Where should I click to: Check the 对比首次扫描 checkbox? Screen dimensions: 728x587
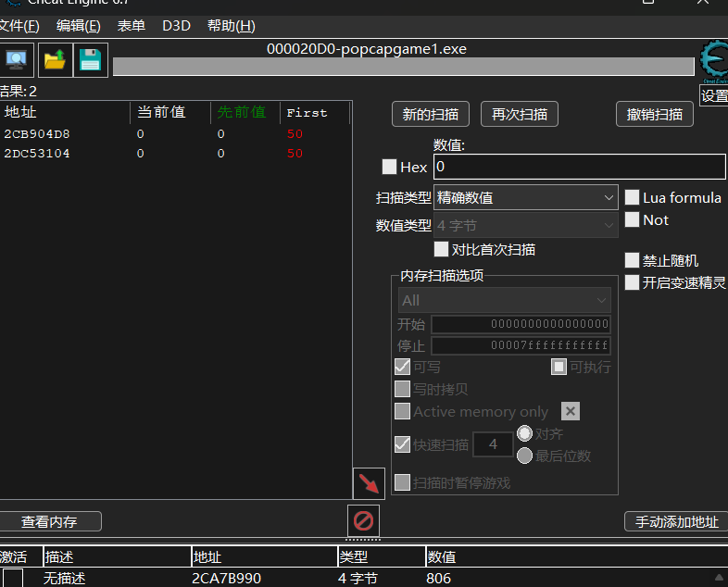tap(441, 249)
